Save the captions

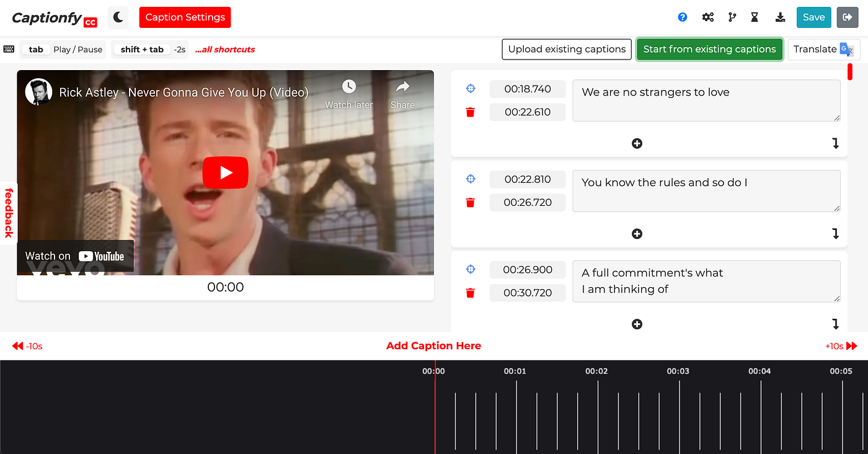[813, 17]
